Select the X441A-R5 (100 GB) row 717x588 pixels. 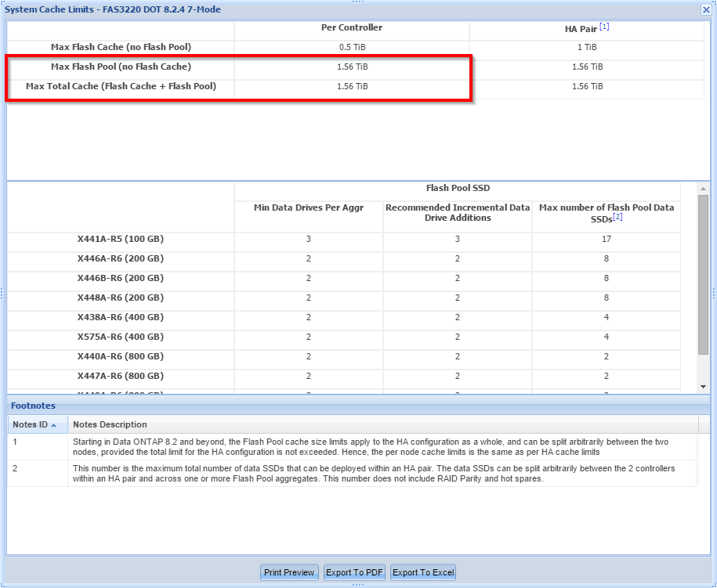tap(121, 239)
